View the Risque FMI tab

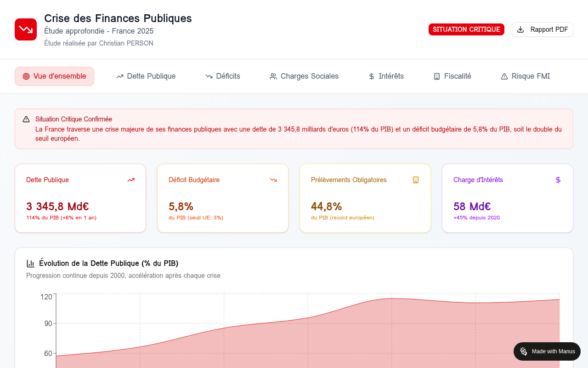[525, 76]
